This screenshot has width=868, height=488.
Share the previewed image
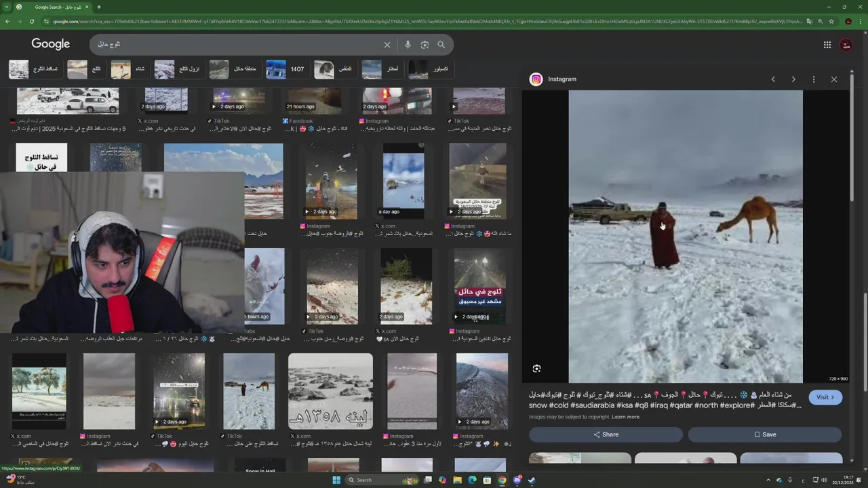pos(606,434)
